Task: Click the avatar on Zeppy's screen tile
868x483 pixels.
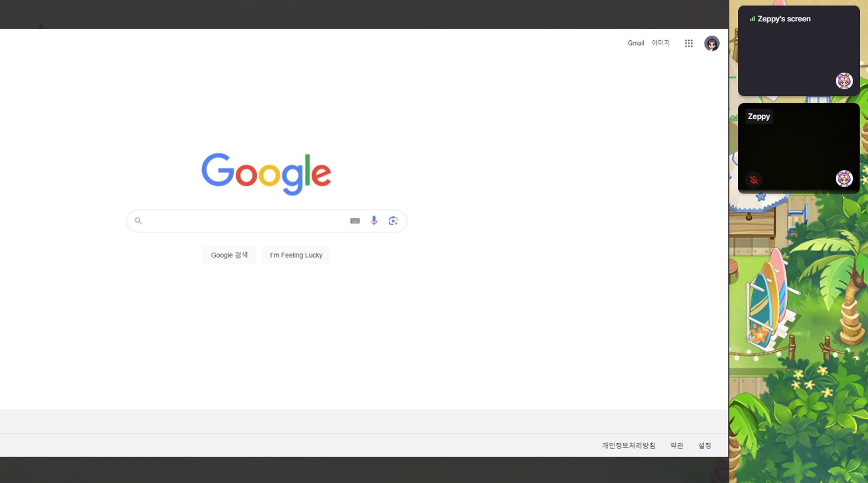Action: [x=844, y=81]
